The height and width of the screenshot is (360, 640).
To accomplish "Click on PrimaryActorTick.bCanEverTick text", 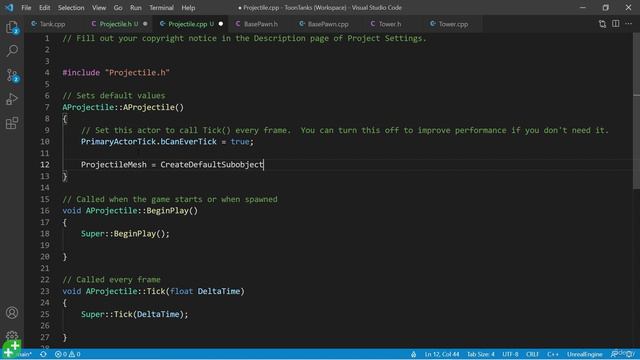I will [149, 142].
